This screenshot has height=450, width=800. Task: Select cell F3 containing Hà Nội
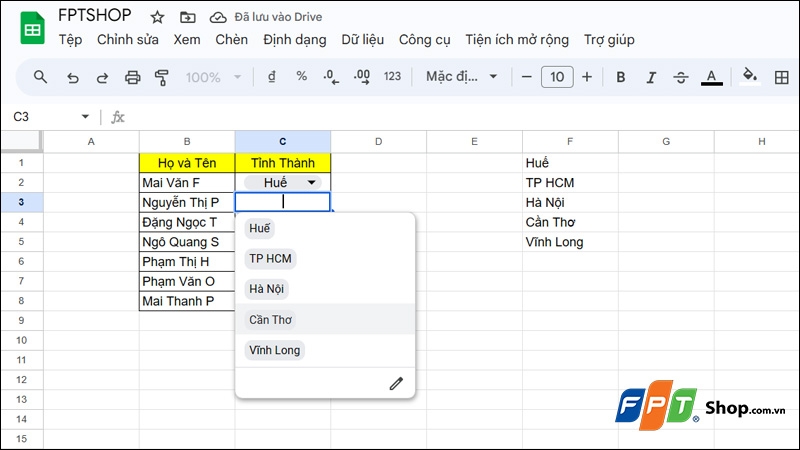570,203
